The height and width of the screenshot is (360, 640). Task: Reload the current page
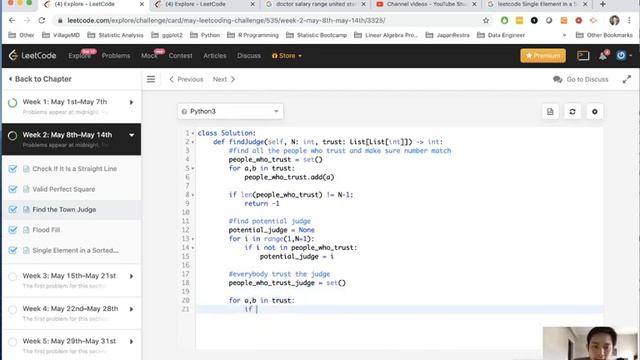42,20
